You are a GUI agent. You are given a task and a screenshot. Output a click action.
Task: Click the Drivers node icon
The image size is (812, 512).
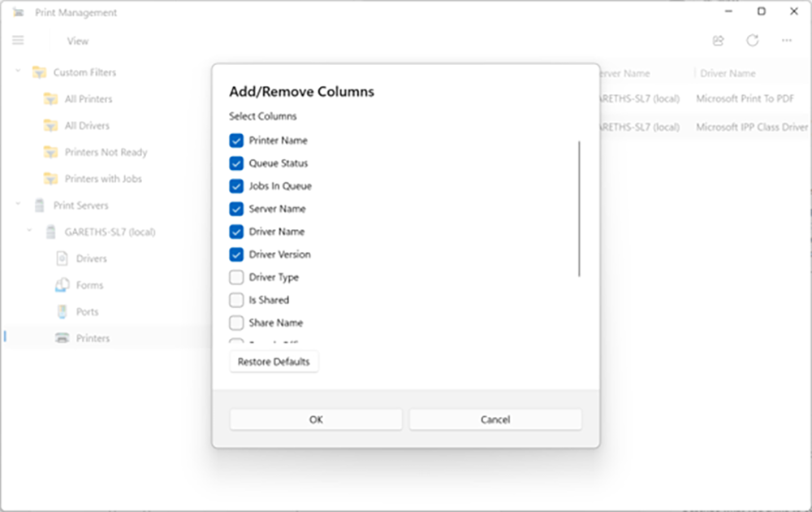(63, 258)
